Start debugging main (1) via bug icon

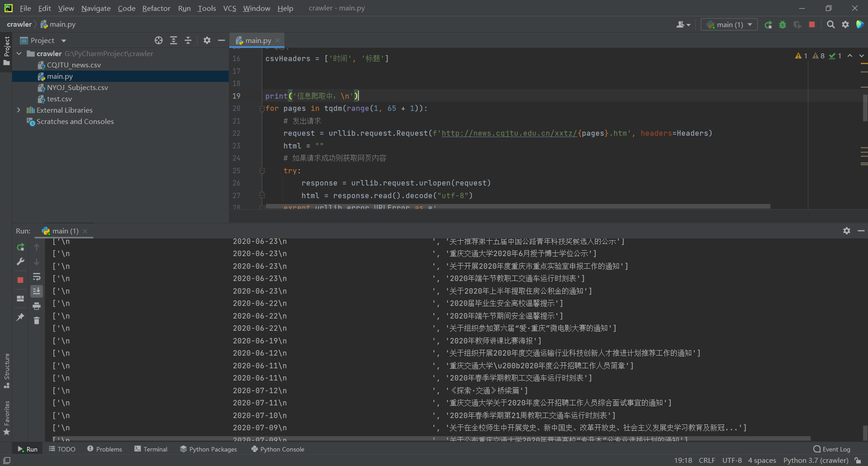783,25
